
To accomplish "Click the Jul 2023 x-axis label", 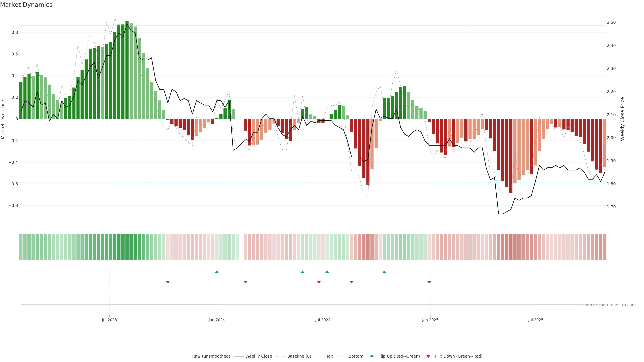I will [109, 320].
